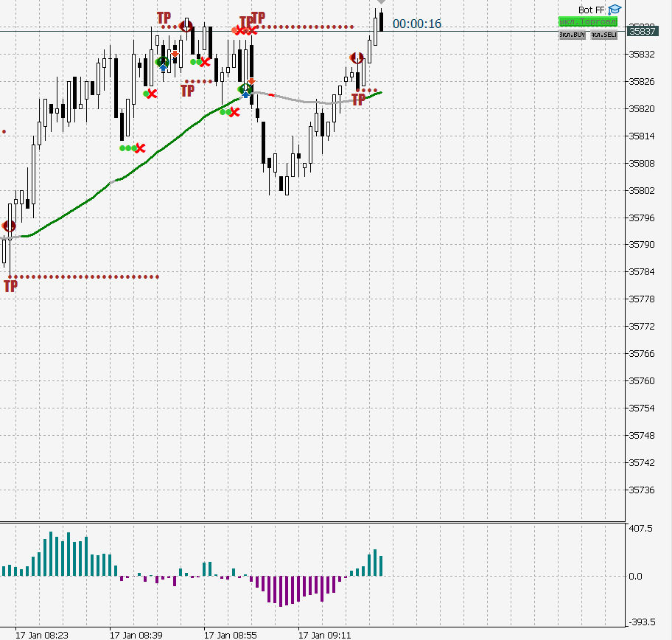This screenshot has width=672, height=640.
Task: Click the -393.5 indicator scale value
Action: coord(641,622)
